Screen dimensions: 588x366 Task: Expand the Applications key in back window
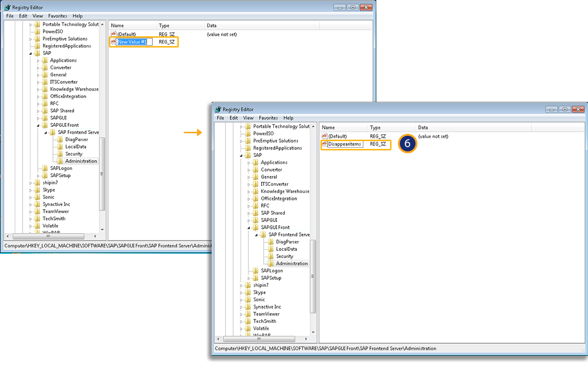coord(39,61)
